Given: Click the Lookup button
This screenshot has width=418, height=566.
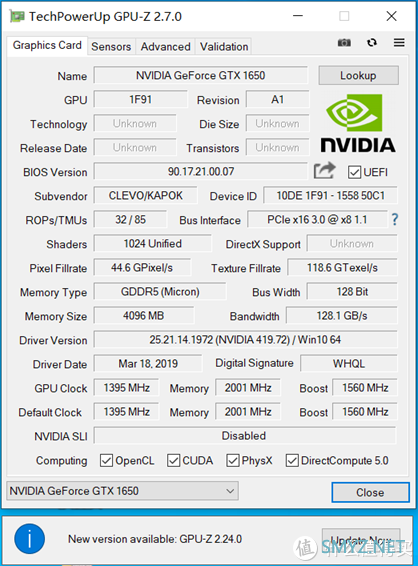Looking at the screenshot, I should point(358,75).
